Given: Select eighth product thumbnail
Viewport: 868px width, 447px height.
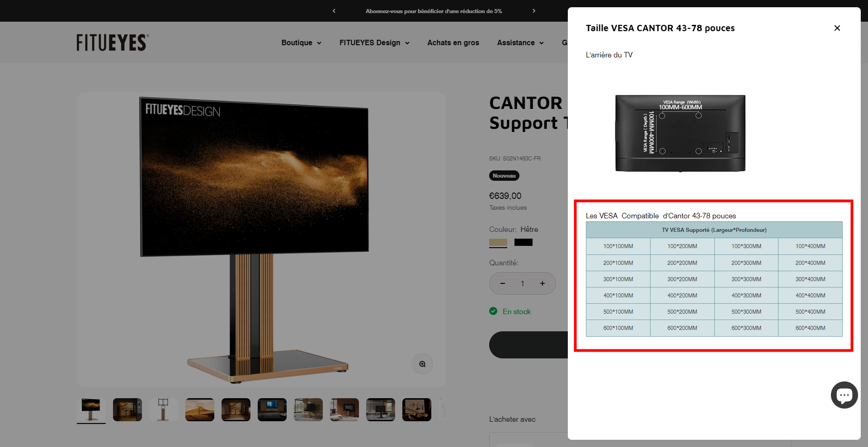Looking at the screenshot, I should 344,409.
